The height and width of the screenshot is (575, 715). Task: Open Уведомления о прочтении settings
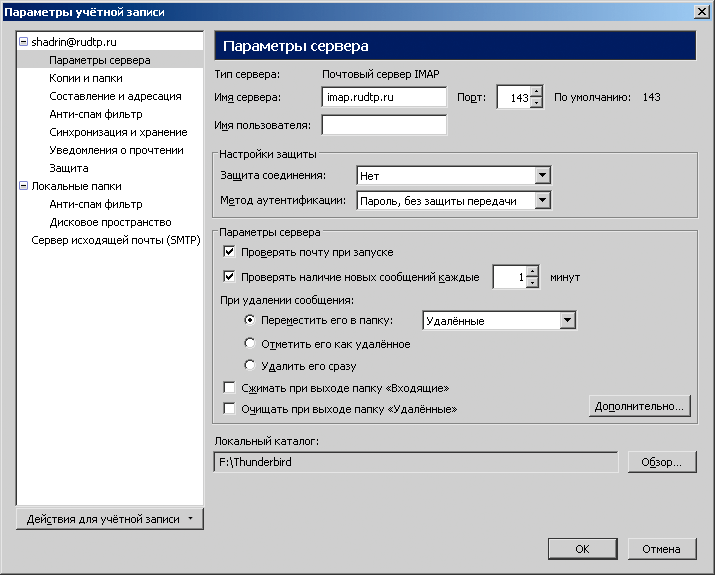point(116,150)
